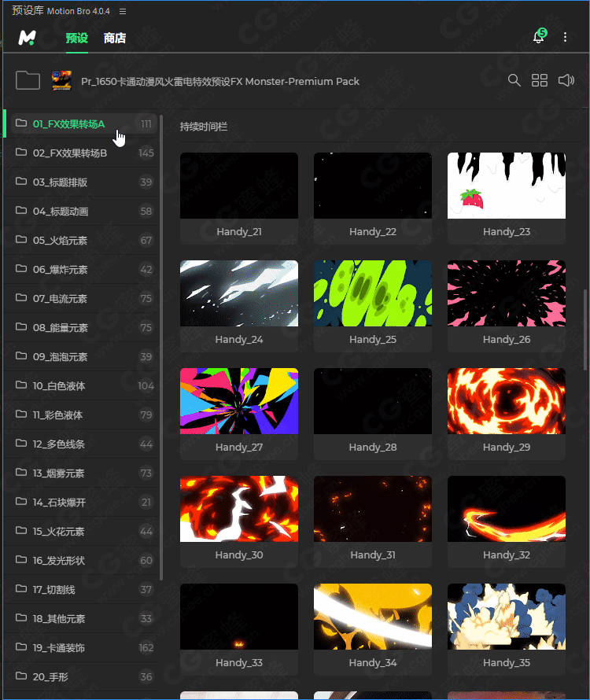The height and width of the screenshot is (700, 590).
Task: Select the Handy_25 green splash preset
Action: (373, 293)
